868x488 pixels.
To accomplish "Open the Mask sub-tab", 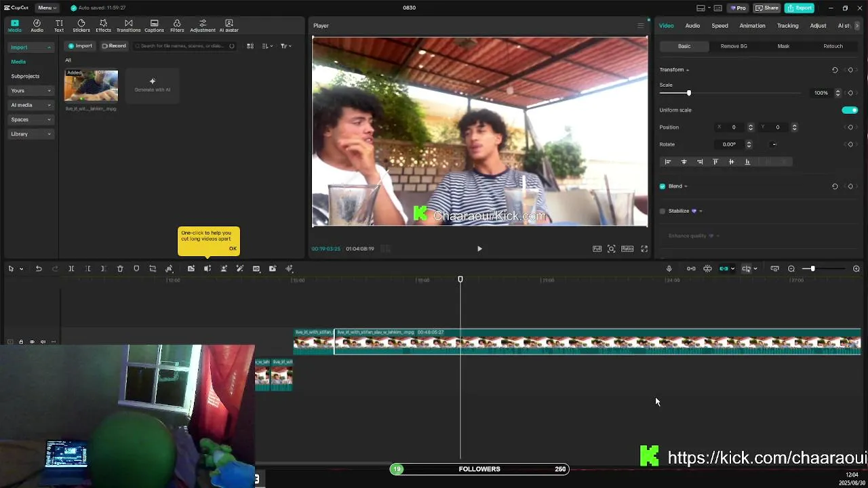I will (x=783, y=46).
